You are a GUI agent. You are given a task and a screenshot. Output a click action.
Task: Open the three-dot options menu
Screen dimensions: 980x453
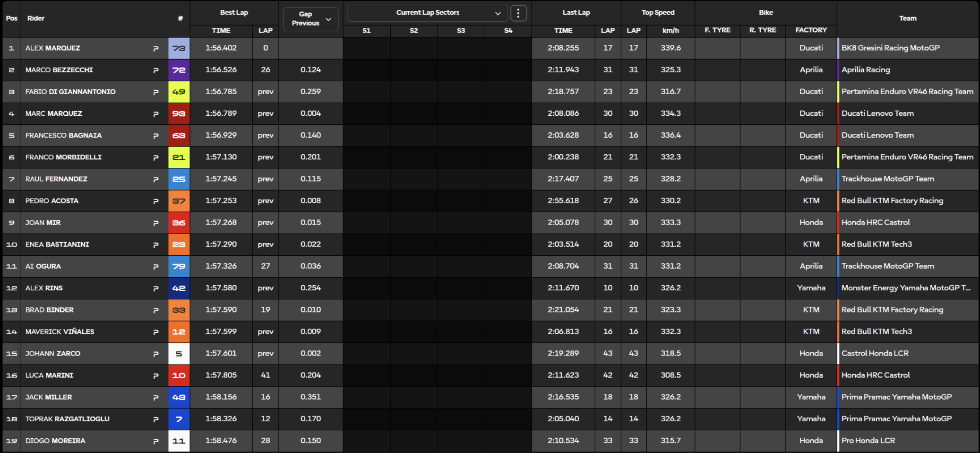[518, 13]
